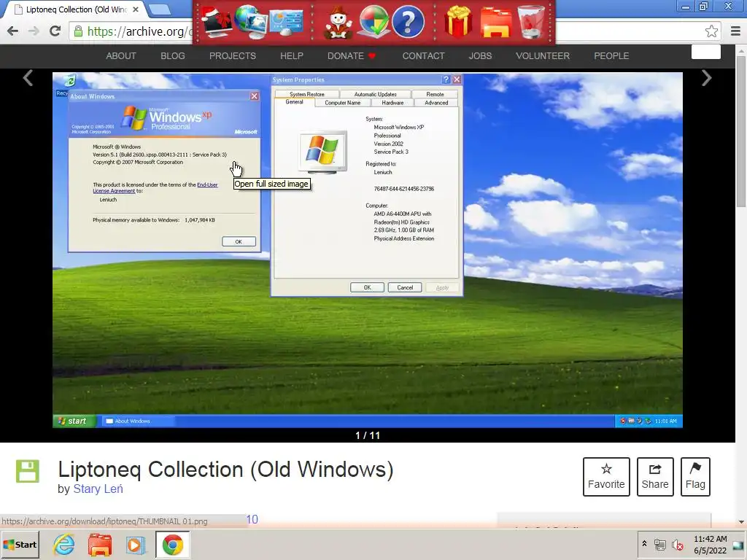Click the Liptoneq Collection (Old Windows) title
Screen dimensions: 747x560
coord(225,469)
